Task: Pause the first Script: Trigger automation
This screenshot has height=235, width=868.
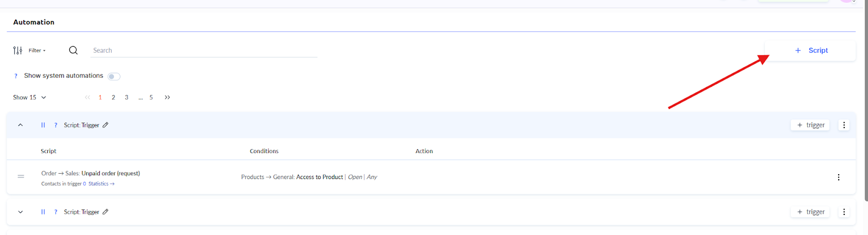Action: coord(43,125)
